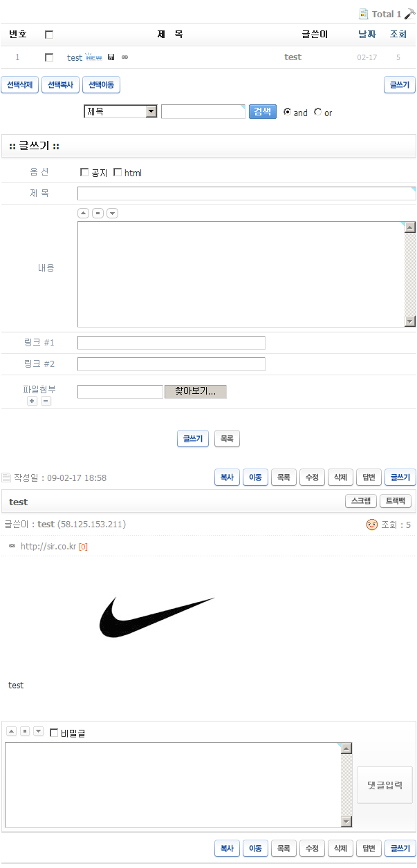The image size is (417, 868).
Task: Click the shrink-up arrow icon above comment box
Action: pos(12,731)
